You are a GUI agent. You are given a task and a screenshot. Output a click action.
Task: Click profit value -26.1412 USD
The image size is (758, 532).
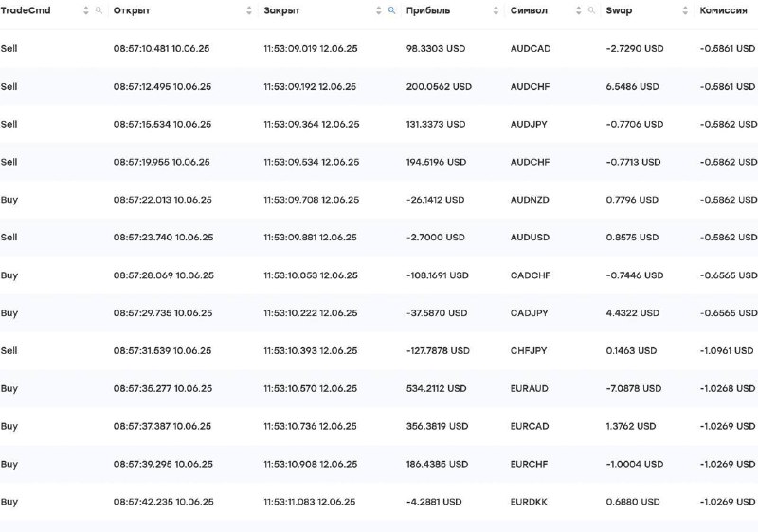pyautogui.click(x=435, y=200)
